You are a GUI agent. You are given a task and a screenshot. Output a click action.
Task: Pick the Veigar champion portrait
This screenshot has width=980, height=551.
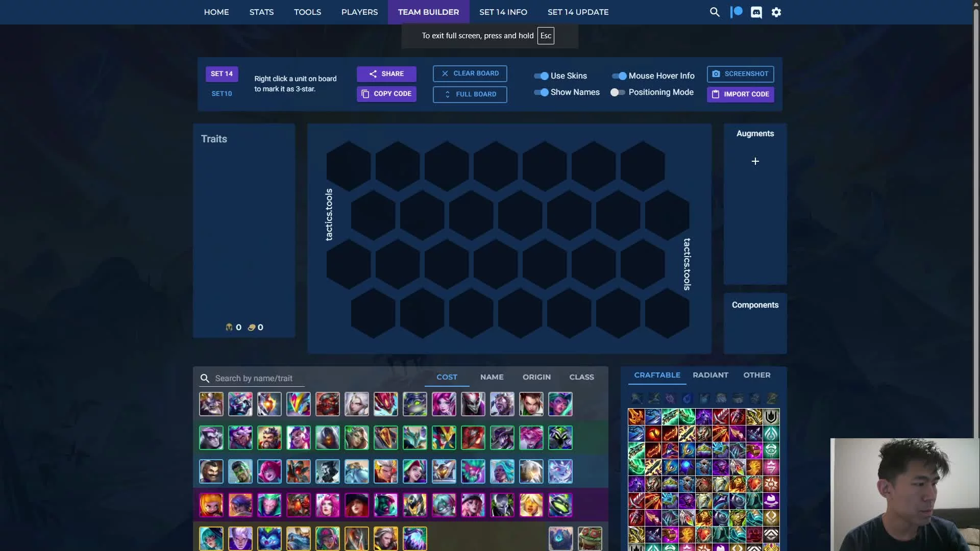pyautogui.click(x=560, y=438)
